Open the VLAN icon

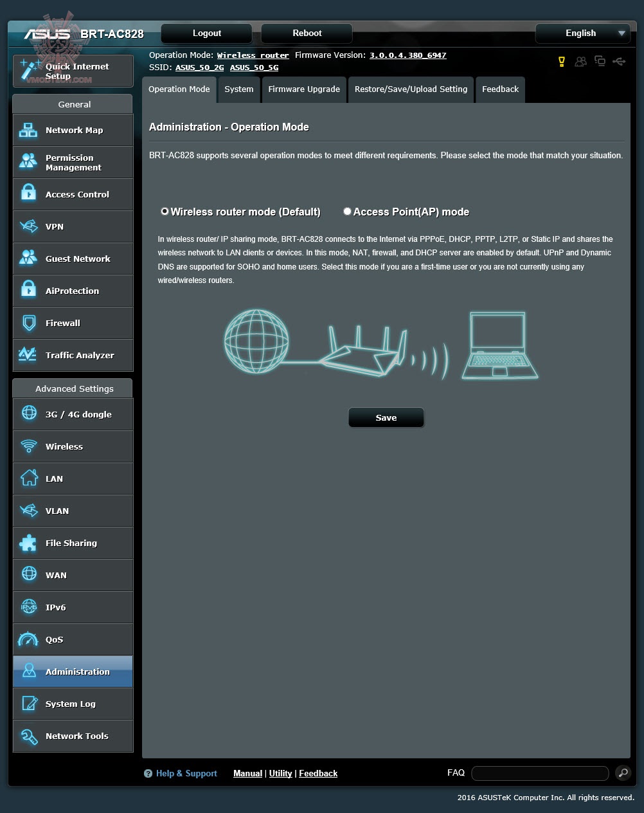pos(28,511)
